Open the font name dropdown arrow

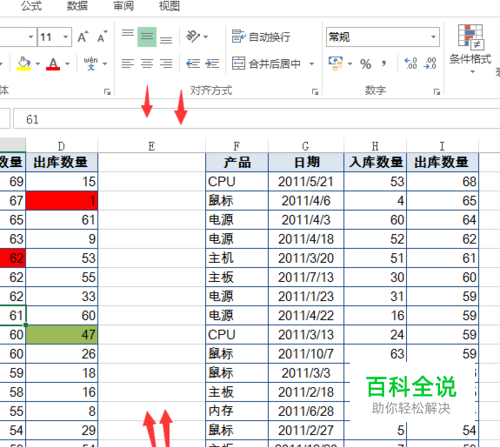click(31, 37)
